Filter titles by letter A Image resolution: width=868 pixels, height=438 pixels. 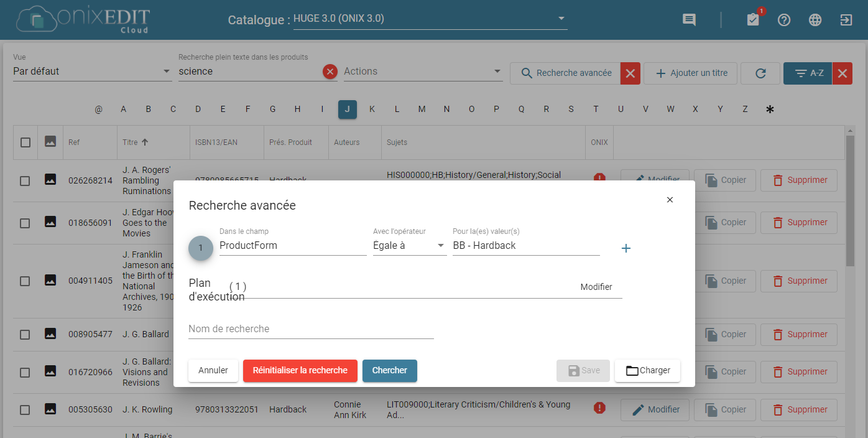[124, 109]
